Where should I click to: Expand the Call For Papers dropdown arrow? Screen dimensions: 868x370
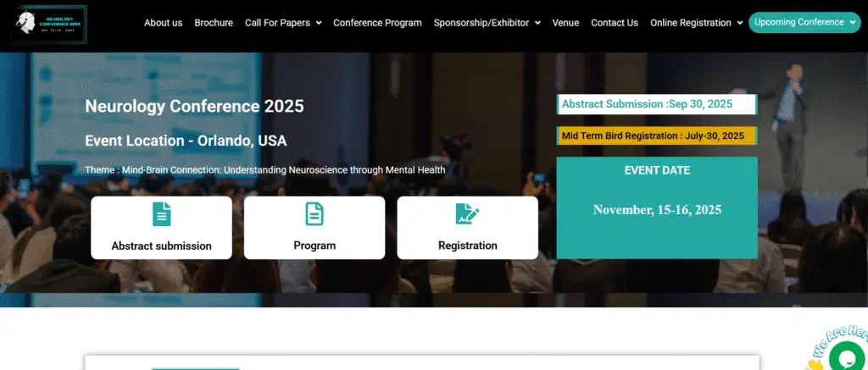click(x=319, y=23)
